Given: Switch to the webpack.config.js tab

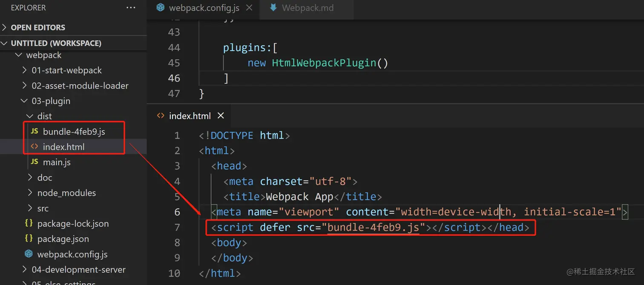Looking at the screenshot, I should click(x=204, y=8).
